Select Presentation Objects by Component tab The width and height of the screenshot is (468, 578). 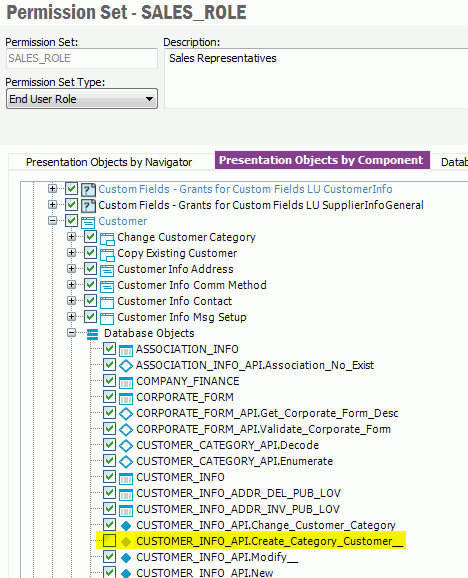click(x=321, y=161)
